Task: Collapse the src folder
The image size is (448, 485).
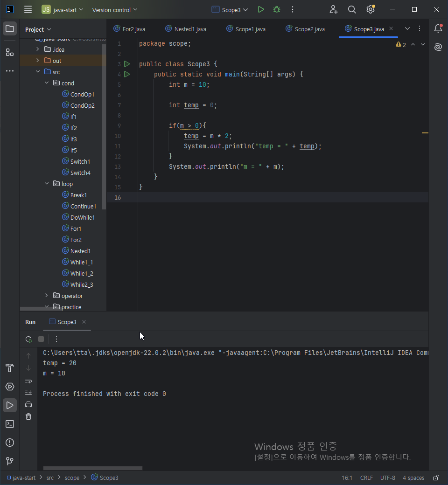Action: pyautogui.click(x=38, y=71)
